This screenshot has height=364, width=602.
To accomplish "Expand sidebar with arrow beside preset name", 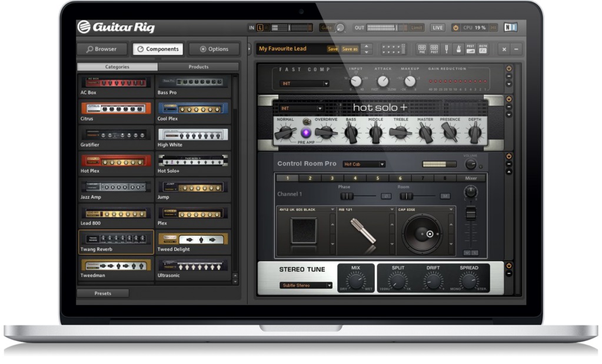I will (x=250, y=49).
